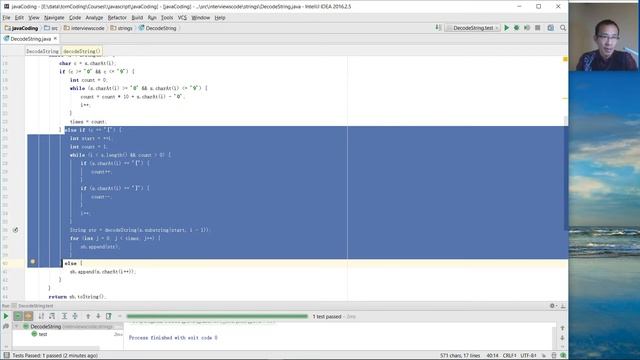This screenshot has width=640, height=360.
Task: Click the decodeString() method breadcrumb
Action: [82, 51]
